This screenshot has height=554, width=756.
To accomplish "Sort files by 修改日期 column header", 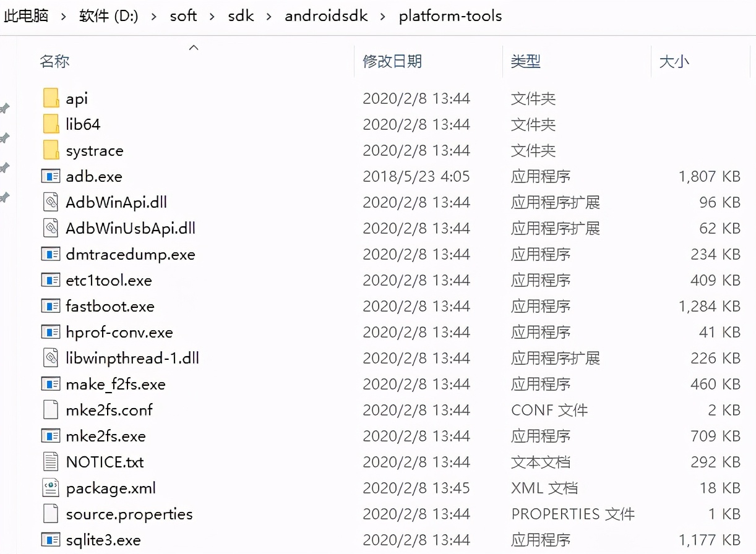I will pos(392,61).
